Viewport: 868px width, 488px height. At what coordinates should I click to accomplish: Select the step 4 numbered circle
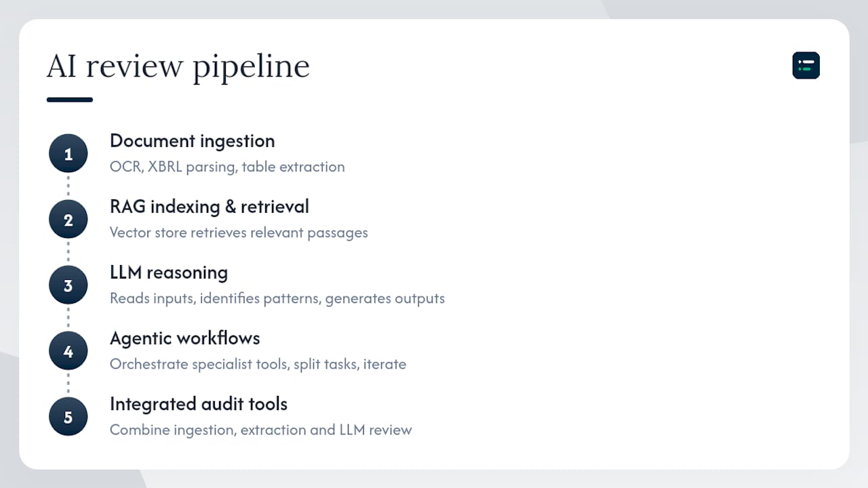(x=68, y=351)
